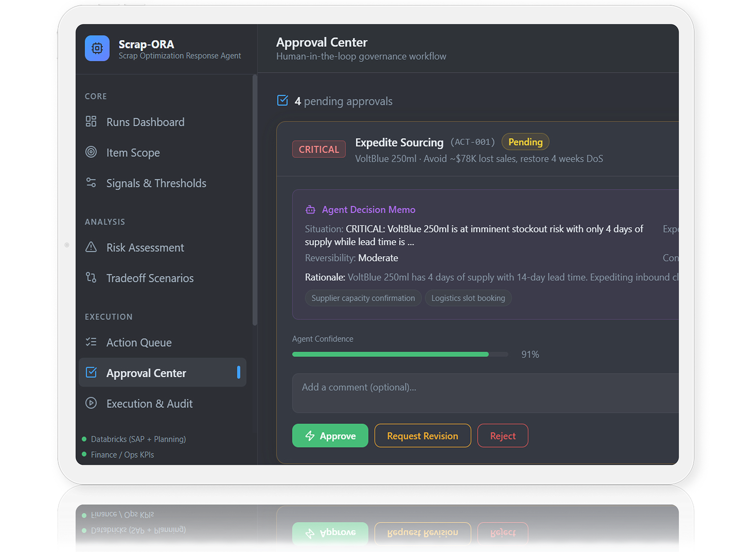Image resolution: width=756 pixels, height=552 pixels.
Task: Click the Rationale text line
Action: (x=492, y=277)
